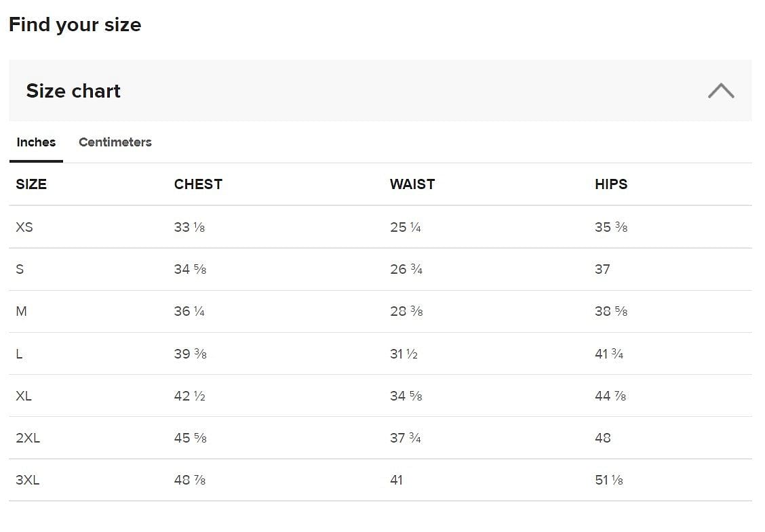Click the XS chest measurement 33 ⅛
The height and width of the screenshot is (532, 765).
click(x=189, y=227)
